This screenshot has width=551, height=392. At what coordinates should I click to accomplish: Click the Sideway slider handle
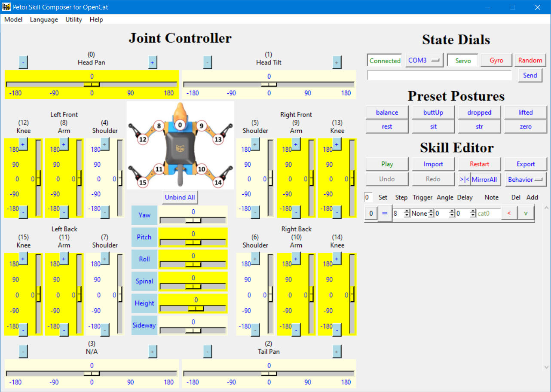[x=193, y=331]
